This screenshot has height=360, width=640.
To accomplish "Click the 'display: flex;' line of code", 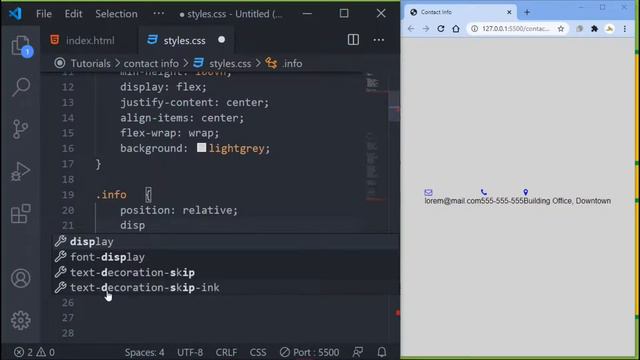I will click(163, 87).
